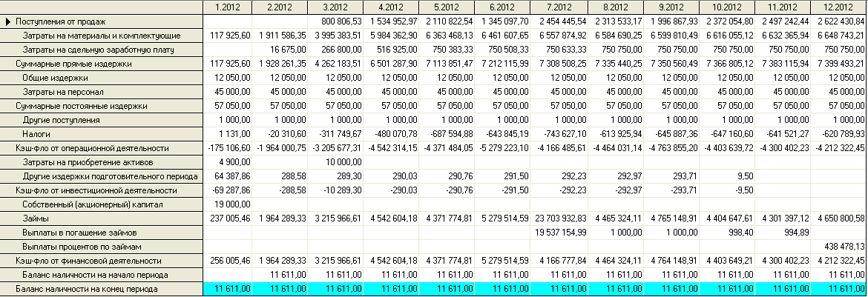Click loans cell 237 005,46

228,218
